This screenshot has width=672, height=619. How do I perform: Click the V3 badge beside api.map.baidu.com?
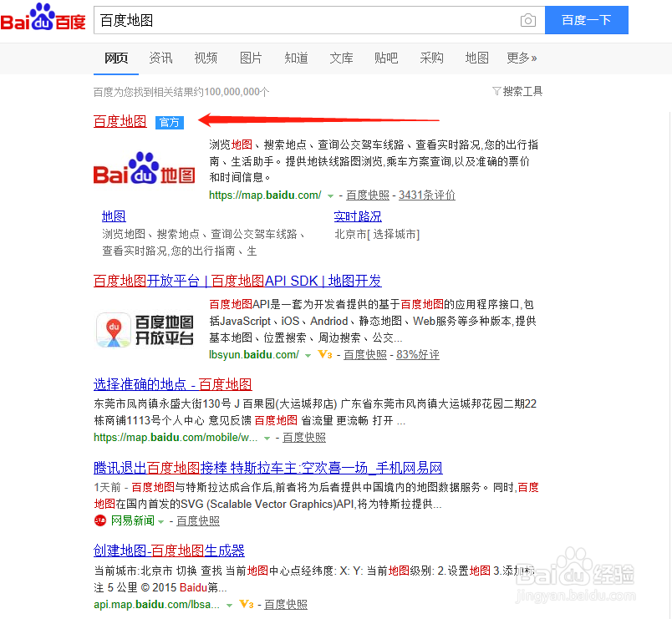[x=247, y=604]
